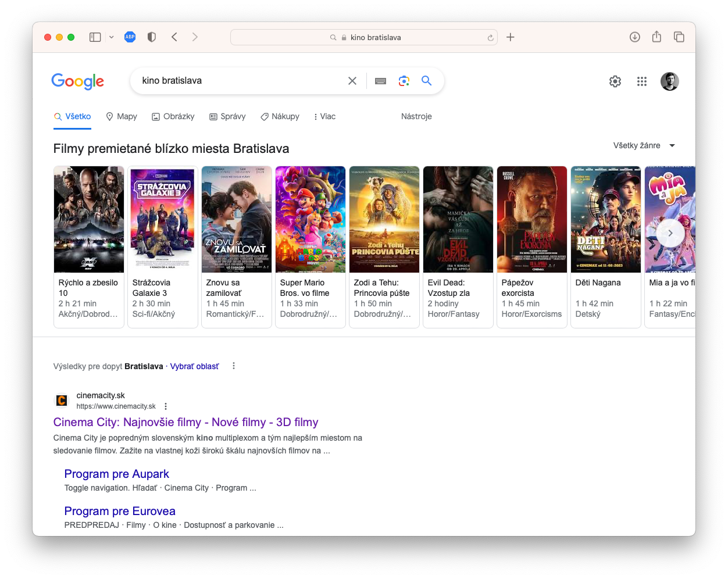728x579 pixels.
Task: Click the Vybrať oblasť link
Action: (x=194, y=366)
